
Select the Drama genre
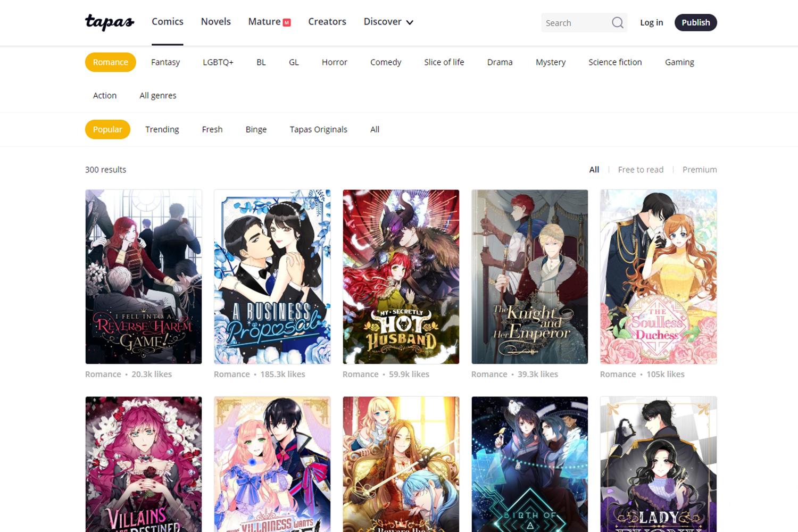[500, 62]
